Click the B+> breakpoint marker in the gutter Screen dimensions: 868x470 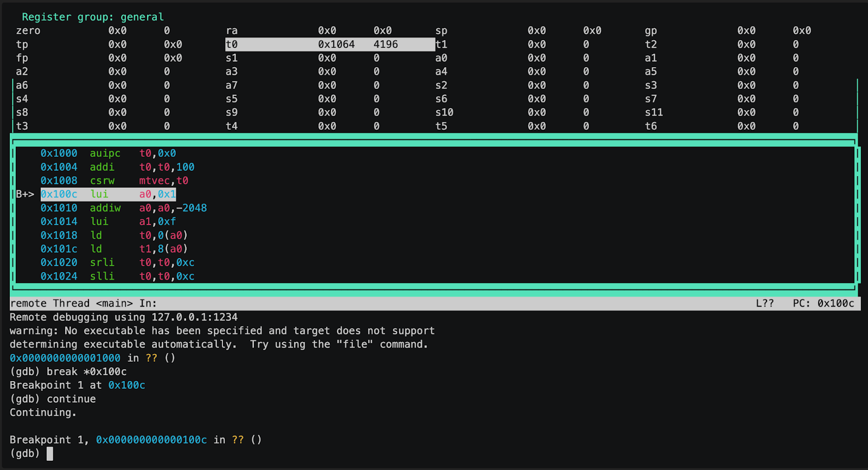[25, 194]
